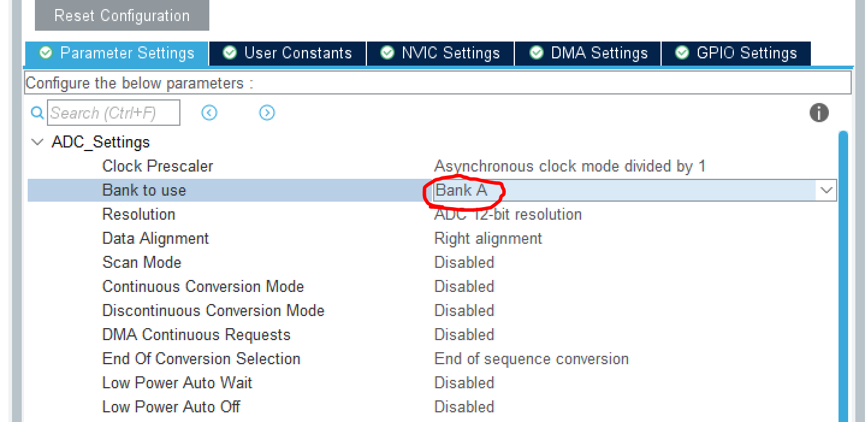The height and width of the screenshot is (422, 868).
Task: Switch to the User Constants tab
Action: coord(288,53)
